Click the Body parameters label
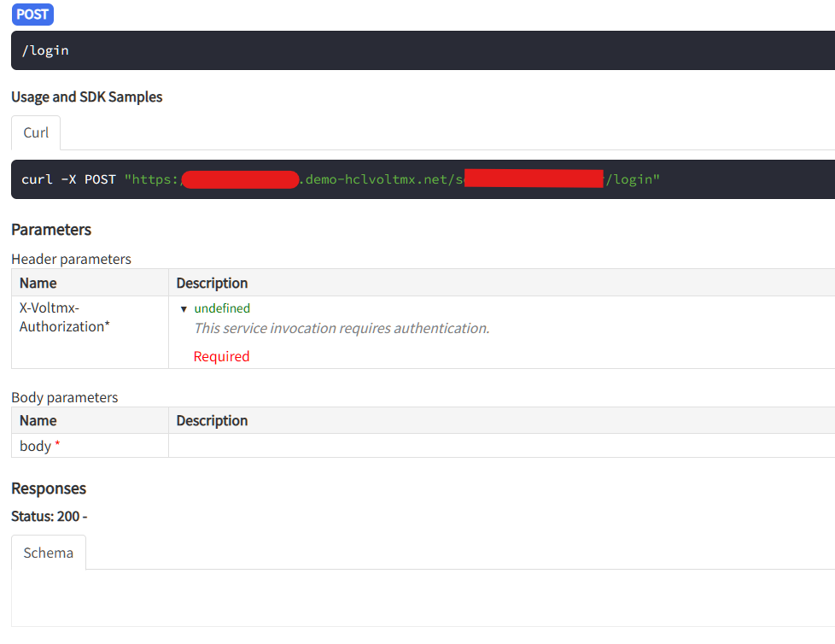Image resolution: width=835 pixels, height=644 pixels. [64, 397]
